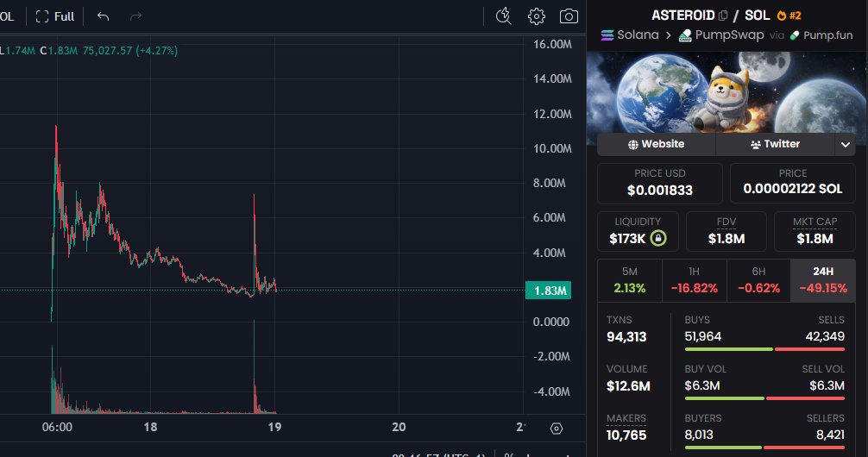This screenshot has height=457, width=868.
Task: Open the token Website button
Action: (x=657, y=144)
